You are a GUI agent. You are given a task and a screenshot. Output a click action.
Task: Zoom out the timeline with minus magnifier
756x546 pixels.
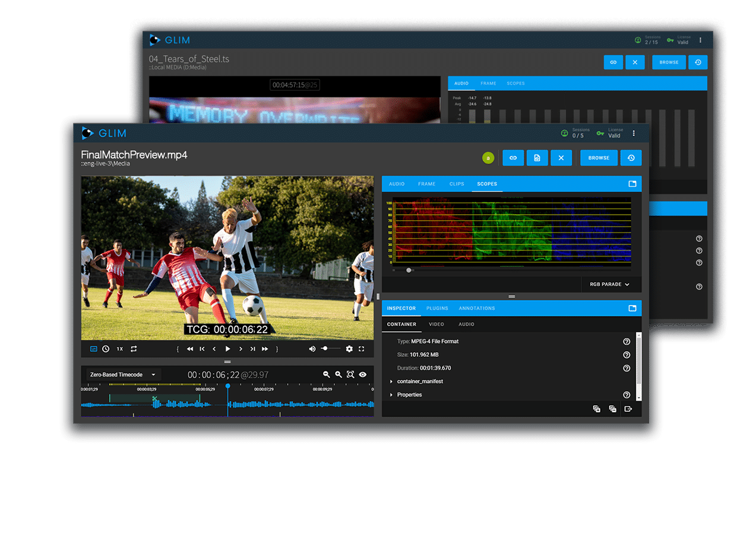coord(326,374)
